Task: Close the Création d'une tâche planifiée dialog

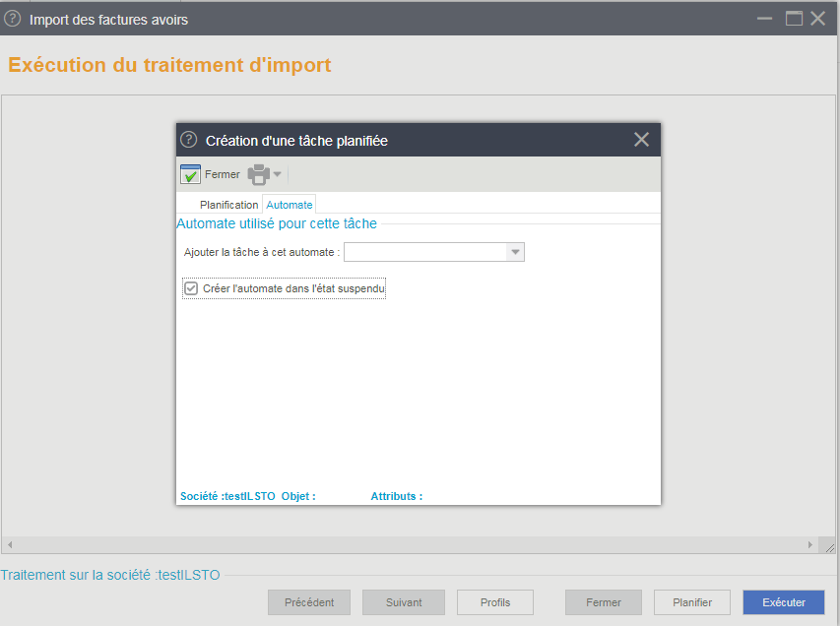Action: point(641,140)
